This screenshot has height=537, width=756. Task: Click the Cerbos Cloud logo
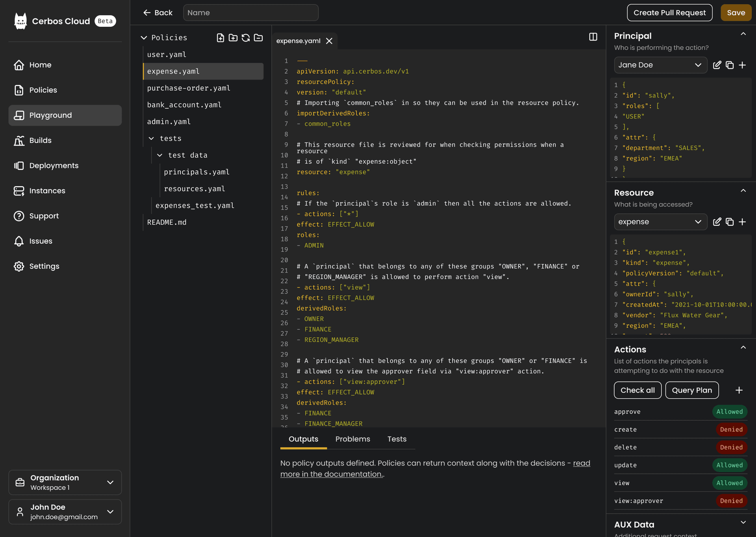tap(20, 21)
